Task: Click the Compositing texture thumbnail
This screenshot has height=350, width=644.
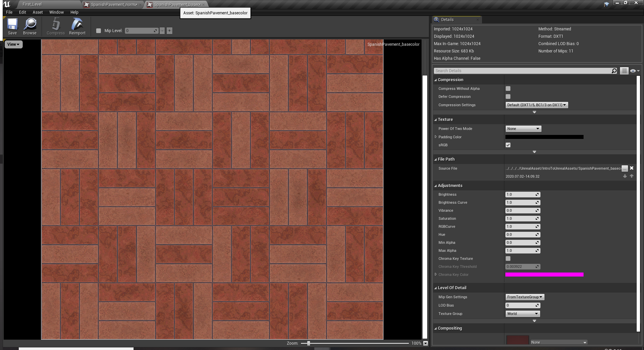Action: (x=517, y=340)
